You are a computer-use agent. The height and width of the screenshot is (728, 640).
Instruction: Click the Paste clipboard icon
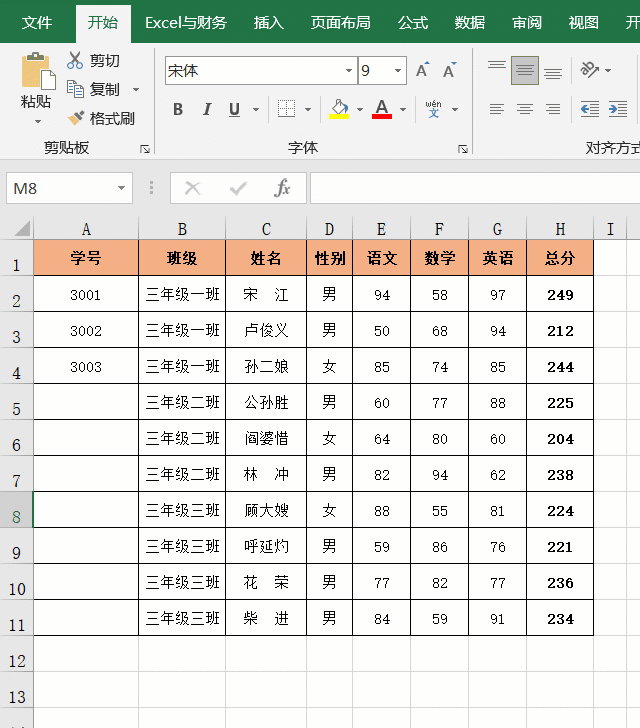pos(38,71)
